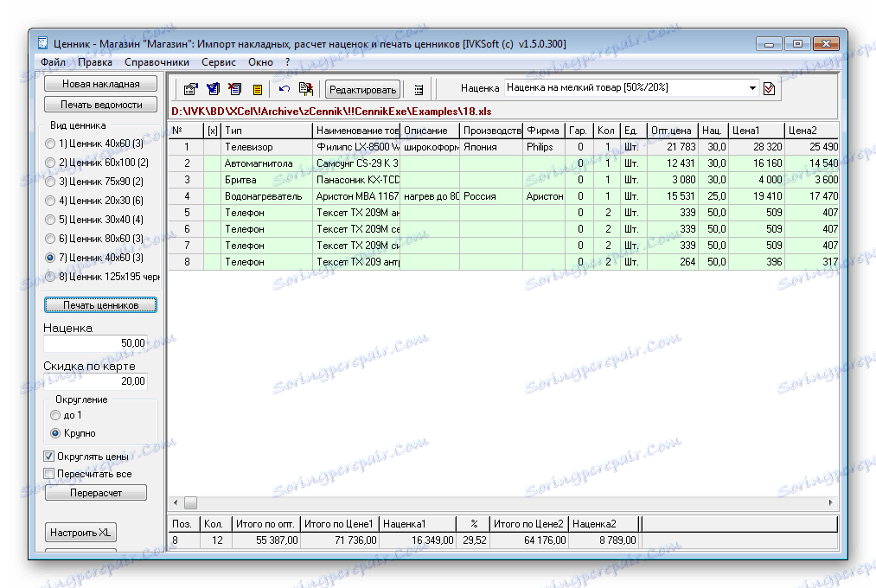Image resolution: width=876 pixels, height=588 pixels.
Task: Click the 'Телевизор' cell in row 1
Action: tap(266, 147)
